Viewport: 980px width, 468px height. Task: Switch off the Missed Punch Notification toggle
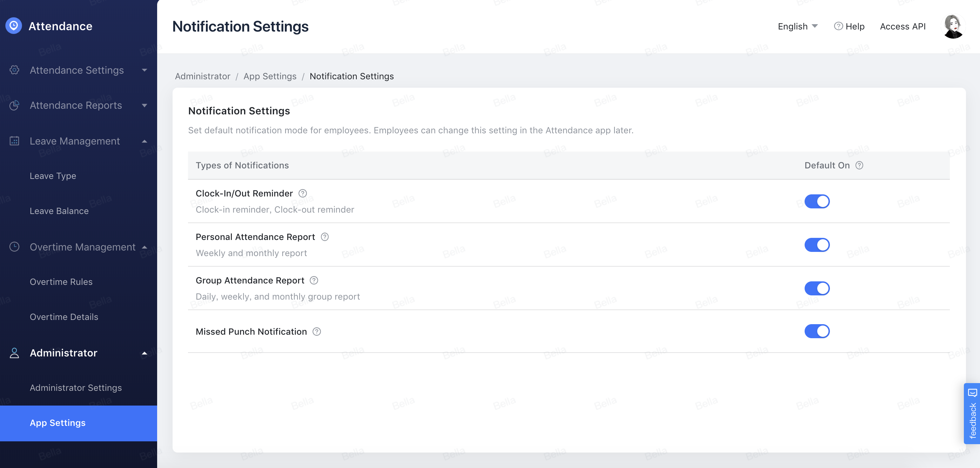pyautogui.click(x=817, y=332)
